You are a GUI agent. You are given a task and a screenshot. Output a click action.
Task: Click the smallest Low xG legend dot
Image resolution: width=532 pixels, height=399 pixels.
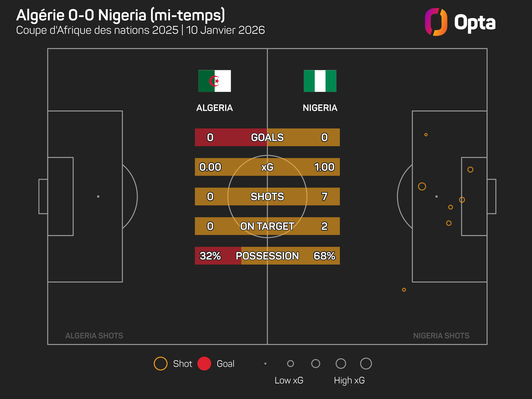click(265, 363)
